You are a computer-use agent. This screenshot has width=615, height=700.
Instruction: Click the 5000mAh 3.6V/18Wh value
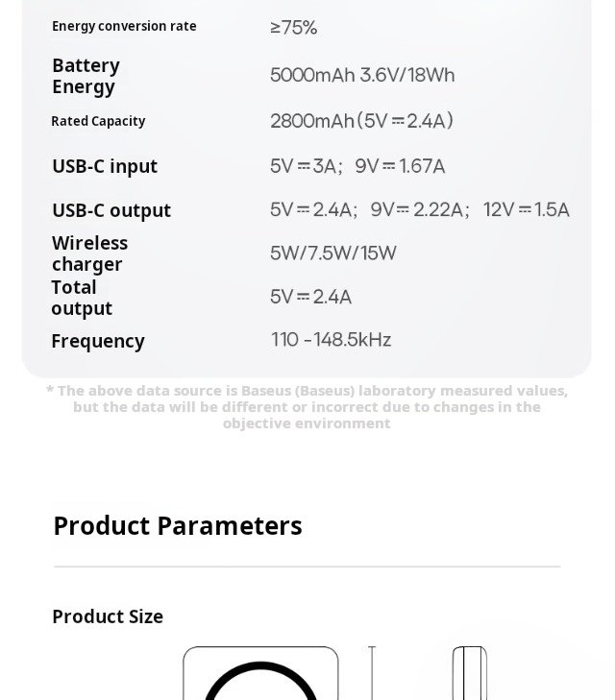362,75
